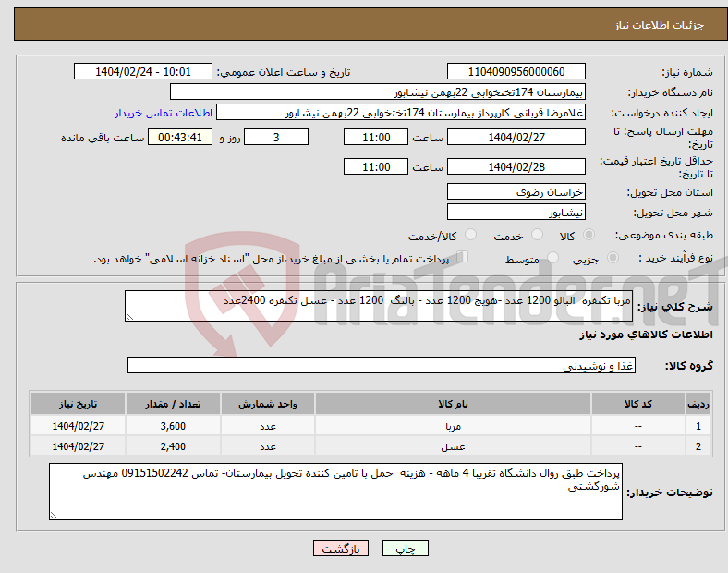Click the date cell in the عسل row
This screenshot has width=728, height=573.
coord(78,446)
